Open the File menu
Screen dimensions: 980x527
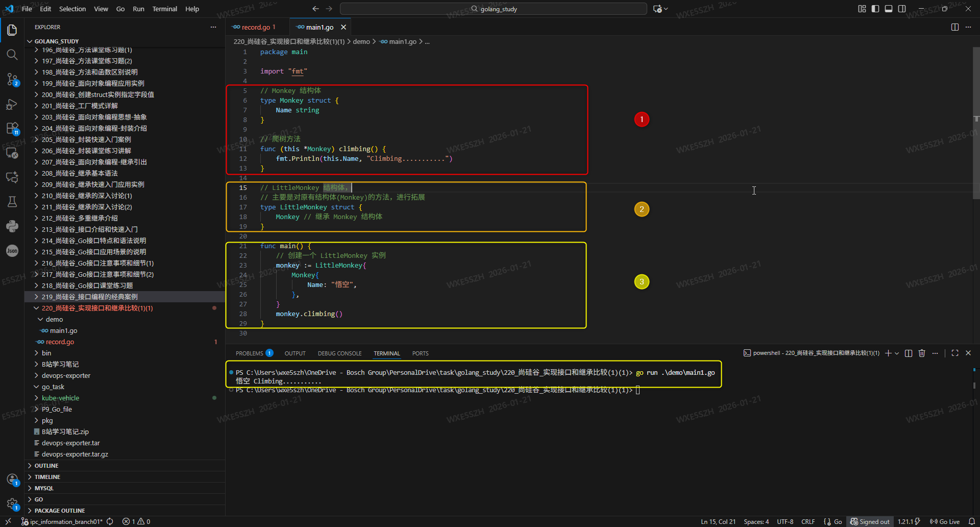tap(27, 9)
